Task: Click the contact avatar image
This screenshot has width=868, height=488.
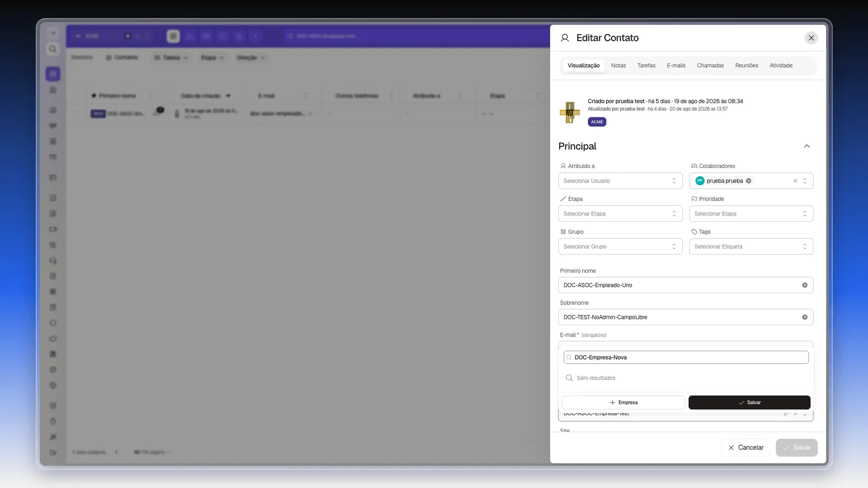Action: (x=570, y=112)
